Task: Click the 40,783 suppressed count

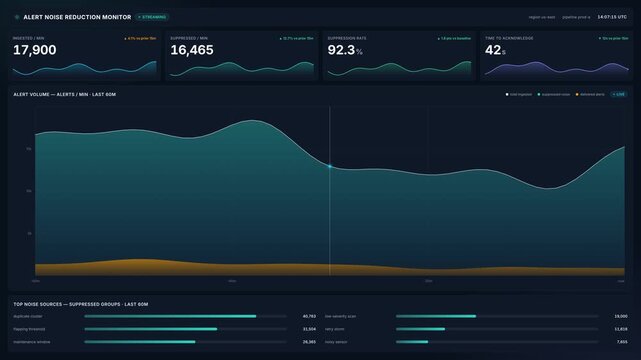Action: pos(309,316)
